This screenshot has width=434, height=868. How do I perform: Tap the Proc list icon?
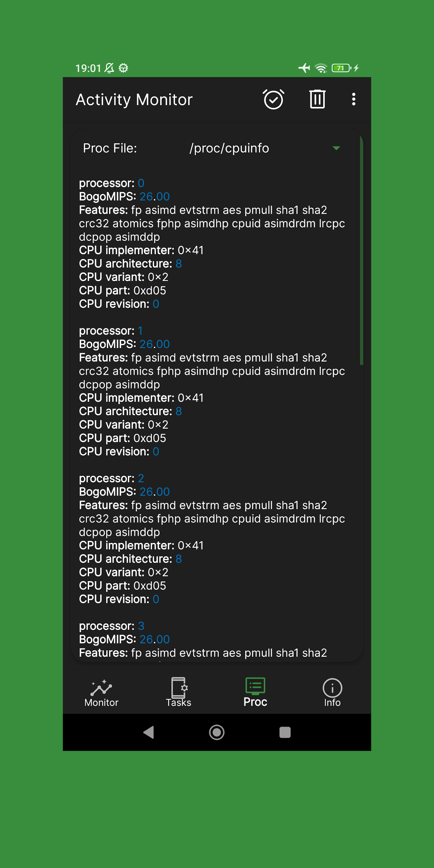pyautogui.click(x=255, y=686)
